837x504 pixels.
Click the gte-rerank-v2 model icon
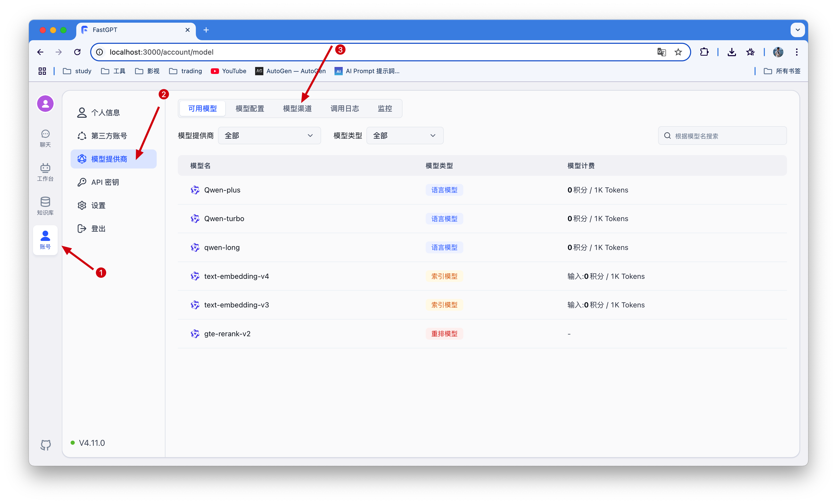coord(195,333)
